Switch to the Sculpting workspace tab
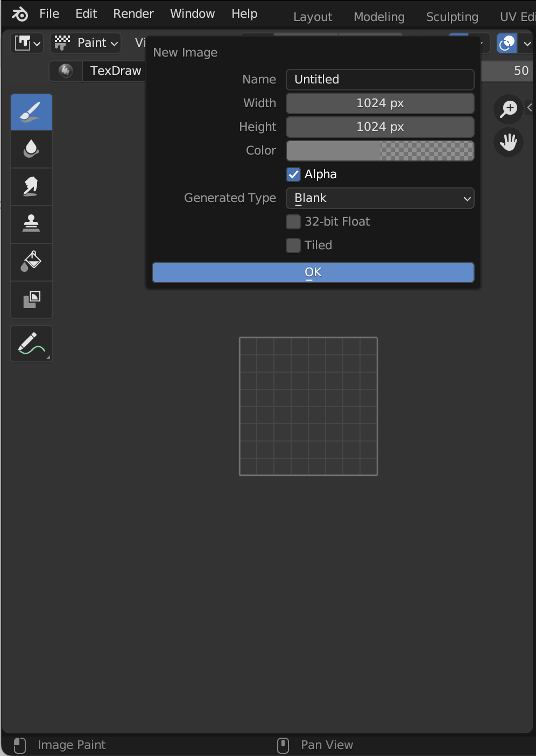This screenshot has width=536, height=756. (x=452, y=17)
